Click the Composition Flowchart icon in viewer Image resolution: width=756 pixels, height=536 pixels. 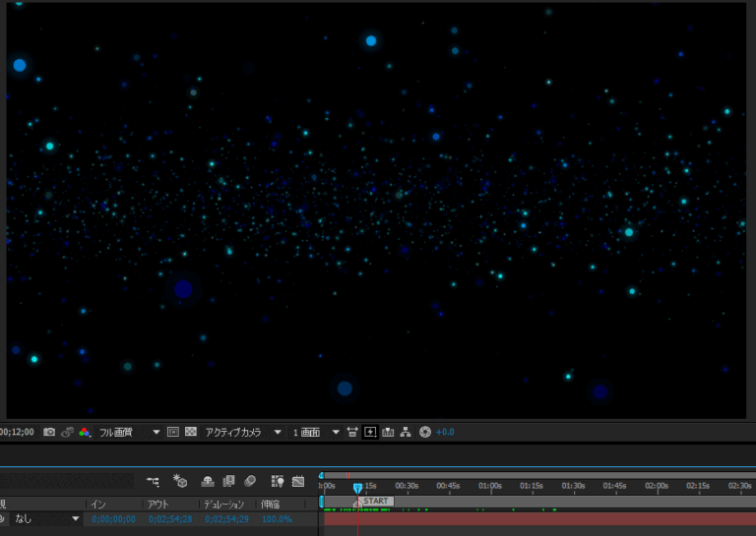click(x=406, y=432)
